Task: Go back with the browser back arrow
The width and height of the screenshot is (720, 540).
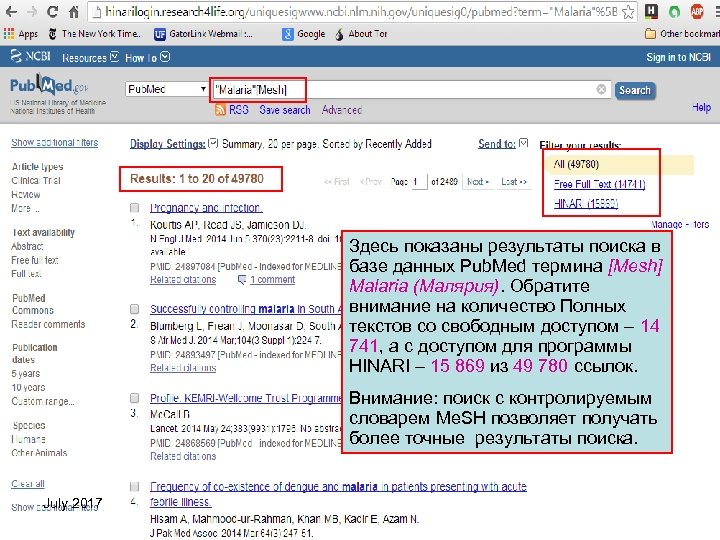Action: point(11,12)
